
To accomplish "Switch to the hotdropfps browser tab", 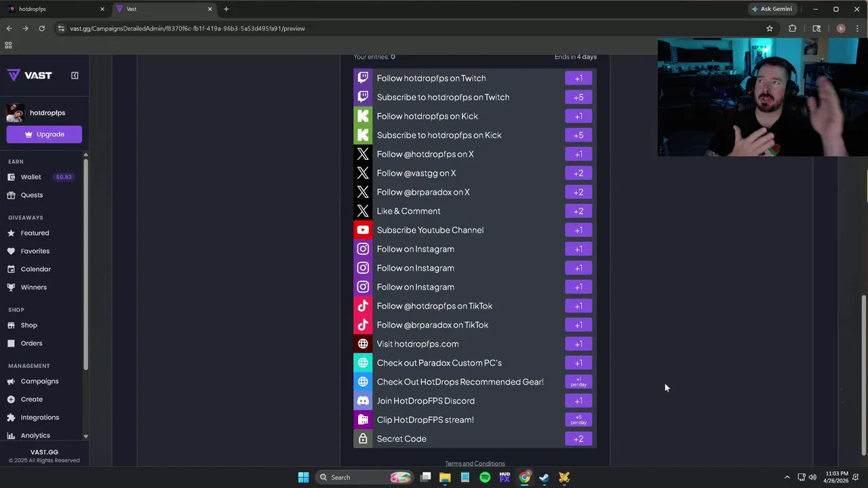I will click(x=54, y=9).
